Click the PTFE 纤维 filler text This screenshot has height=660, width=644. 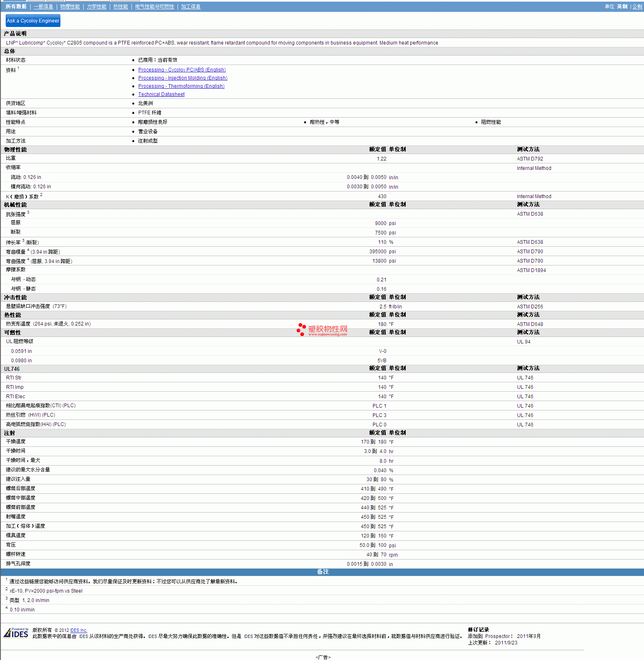click(x=149, y=113)
